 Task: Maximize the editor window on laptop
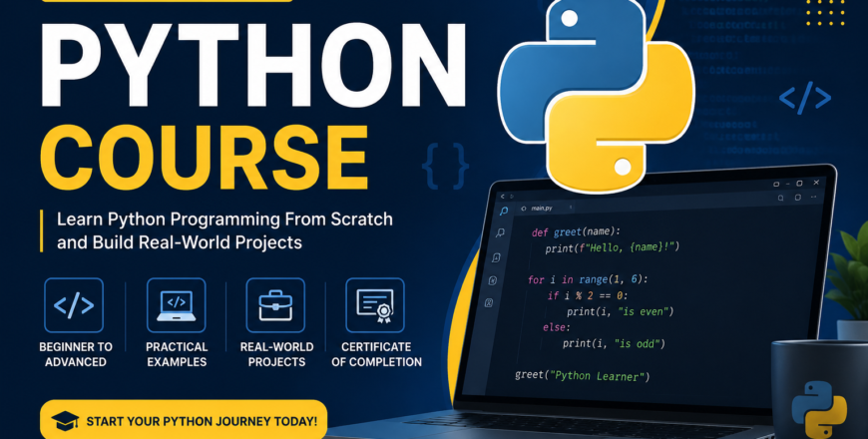click(799, 184)
